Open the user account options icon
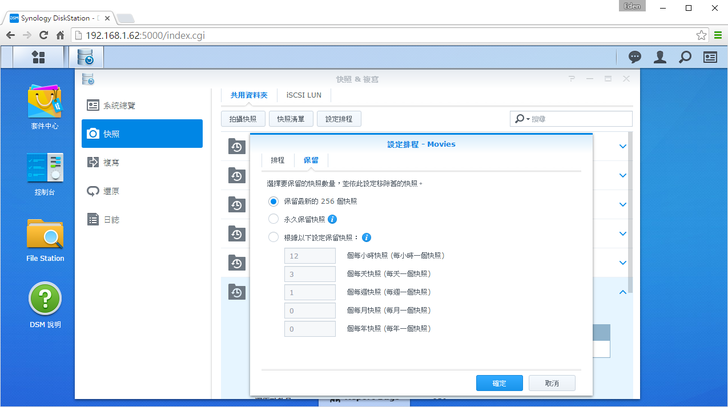 660,57
